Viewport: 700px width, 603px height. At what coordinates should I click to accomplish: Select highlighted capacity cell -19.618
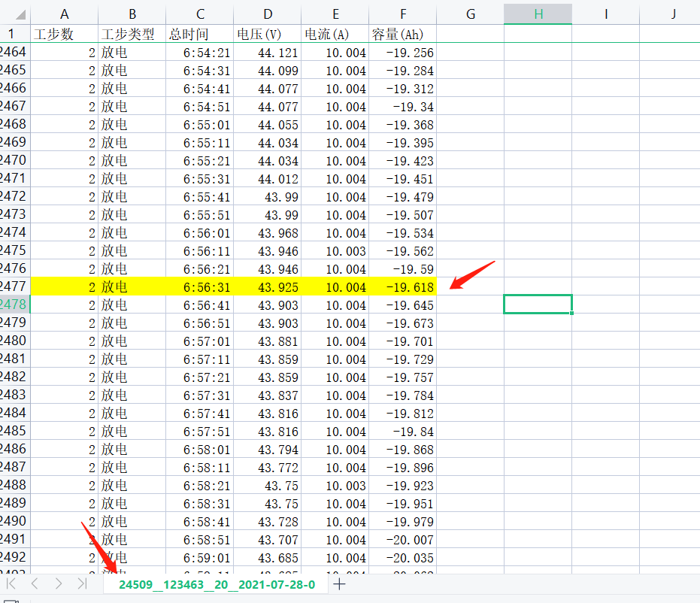point(402,287)
